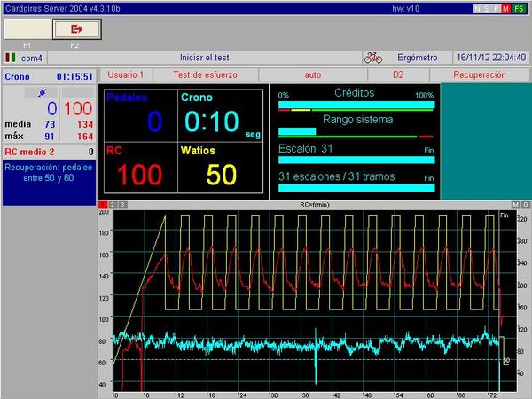Click the red and green com4 status indicator

pos(11,58)
